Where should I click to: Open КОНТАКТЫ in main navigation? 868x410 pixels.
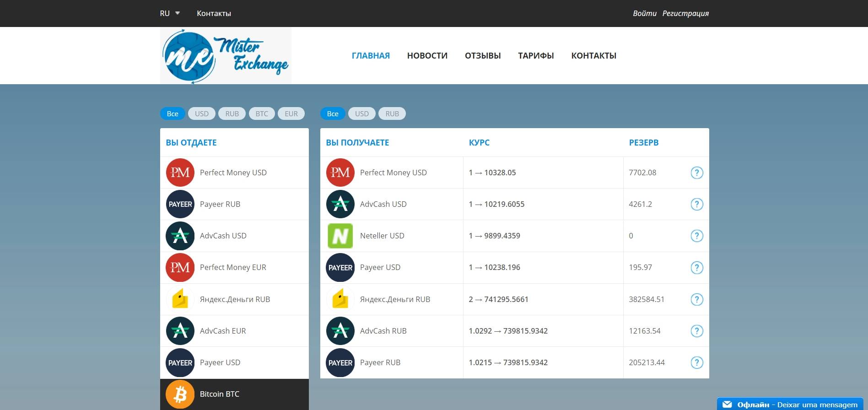tap(593, 55)
